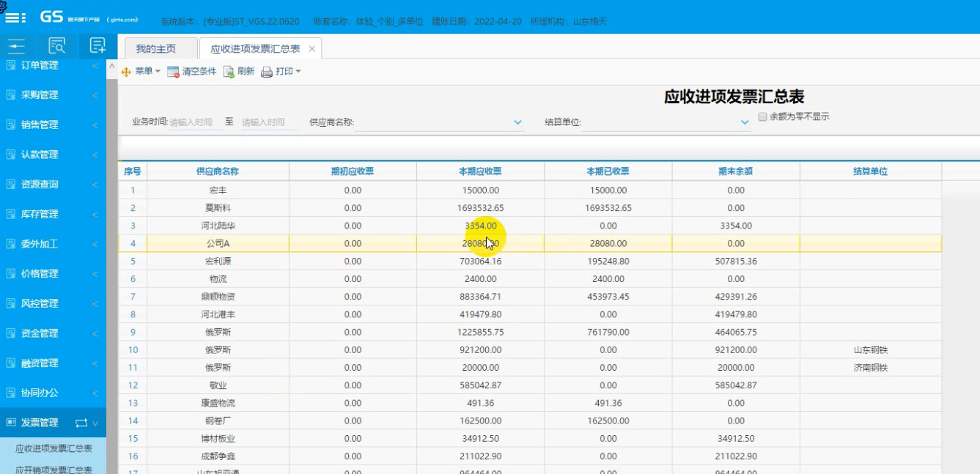
Task: Select the 康盛物流 supplier cell
Action: (218, 403)
